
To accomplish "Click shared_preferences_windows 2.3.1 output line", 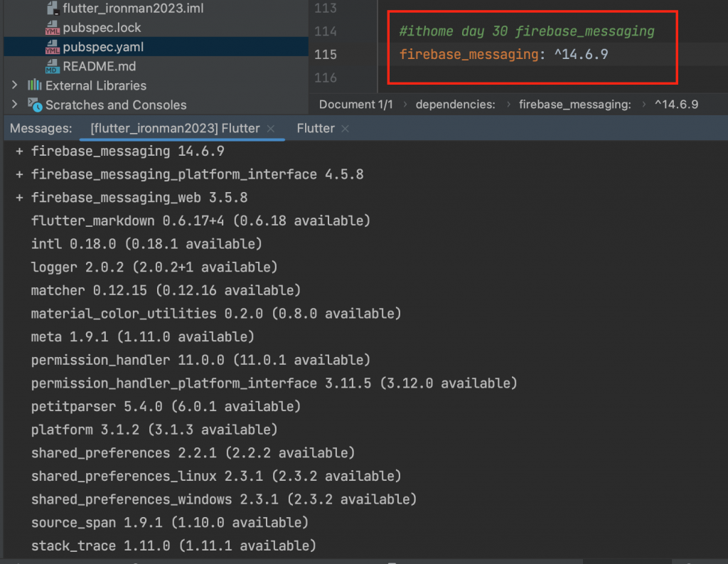I will tap(224, 499).
